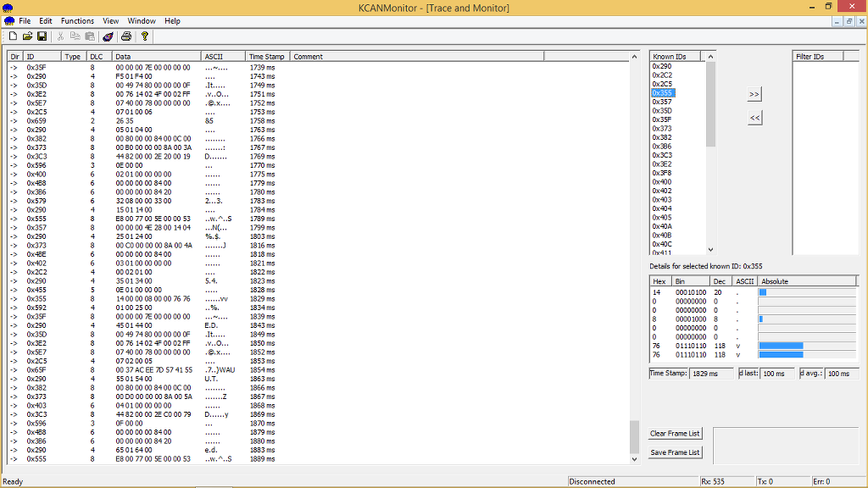Click the Hex 14 row in details table
Screen dimensions: 868x488
(753, 292)
